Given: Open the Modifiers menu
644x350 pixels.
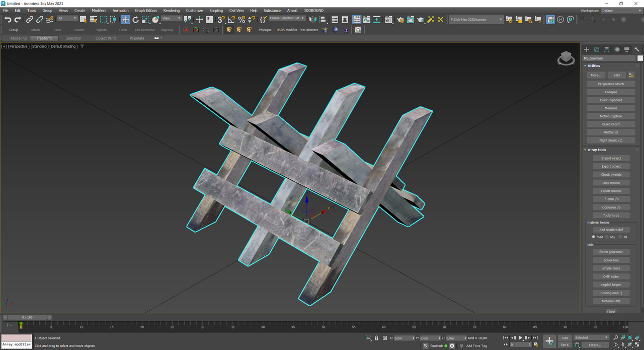Looking at the screenshot, I should tap(99, 11).
